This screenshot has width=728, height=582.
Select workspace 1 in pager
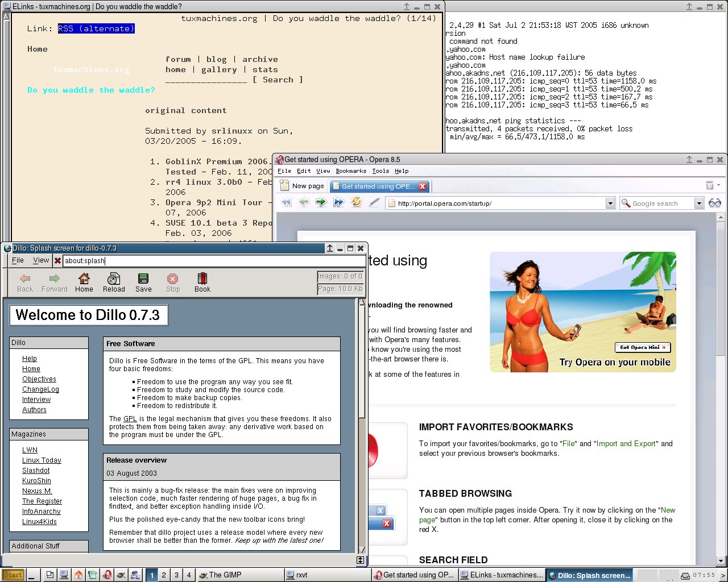[x=151, y=575]
